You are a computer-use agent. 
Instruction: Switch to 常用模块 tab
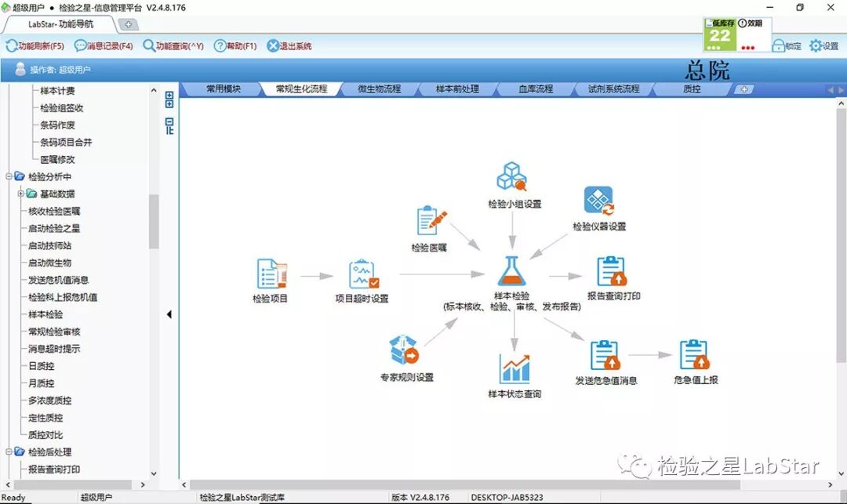coord(224,89)
